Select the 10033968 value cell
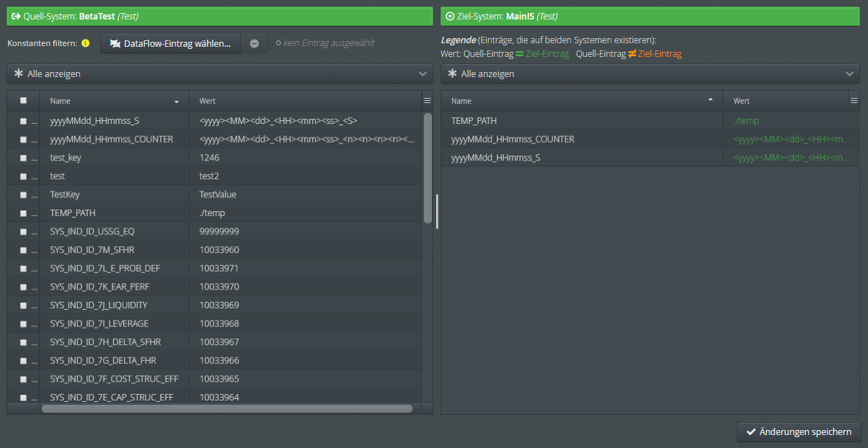This screenshot has width=868, height=448. tap(305, 323)
